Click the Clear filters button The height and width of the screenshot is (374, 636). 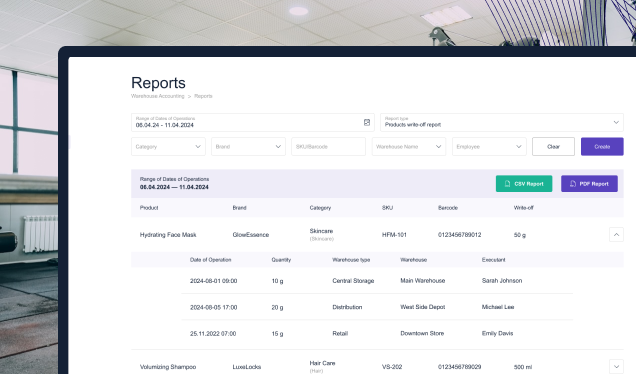553,146
